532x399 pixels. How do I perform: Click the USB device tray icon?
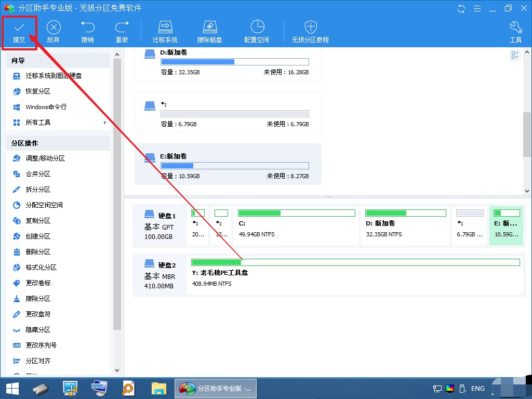(x=462, y=389)
